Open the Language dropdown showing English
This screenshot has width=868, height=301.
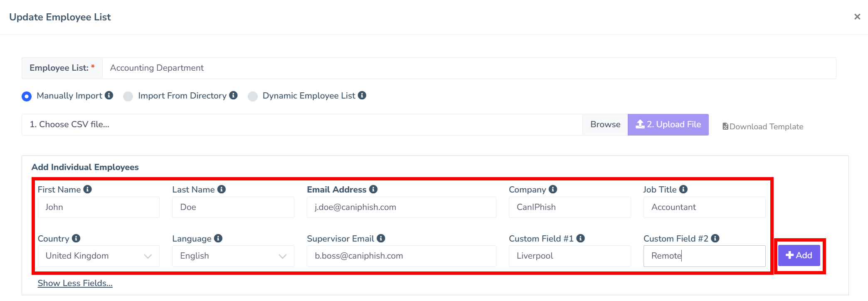[233, 256]
